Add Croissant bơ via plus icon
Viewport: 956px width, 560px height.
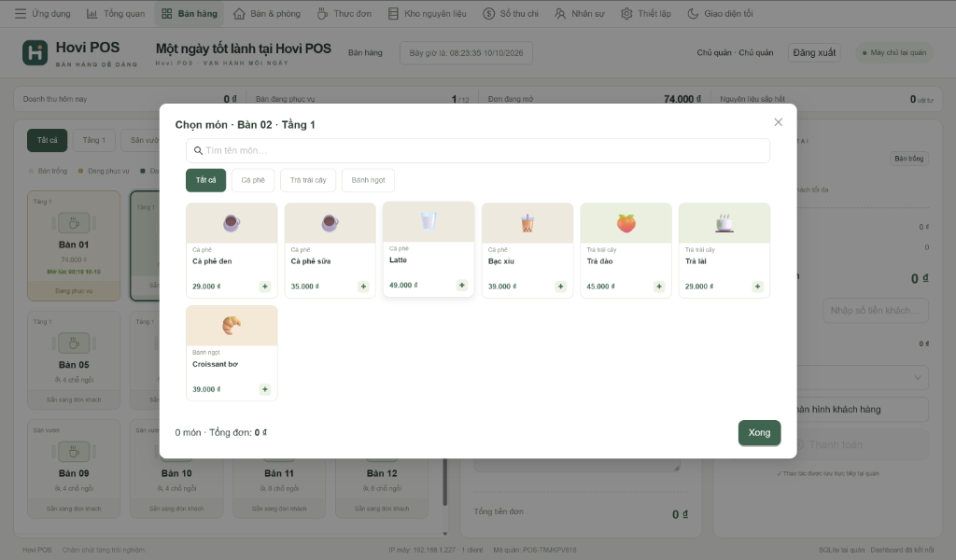(264, 389)
